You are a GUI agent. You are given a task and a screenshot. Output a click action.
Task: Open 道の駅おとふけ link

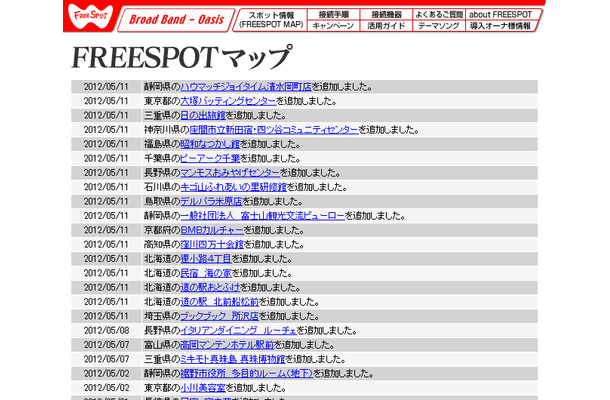[210, 288]
